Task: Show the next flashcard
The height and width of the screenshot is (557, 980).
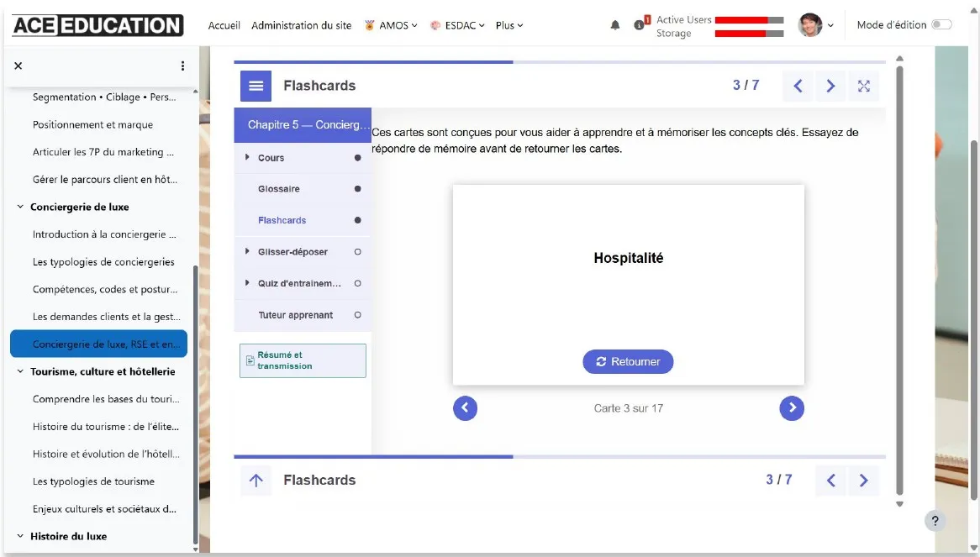Action: tap(792, 408)
